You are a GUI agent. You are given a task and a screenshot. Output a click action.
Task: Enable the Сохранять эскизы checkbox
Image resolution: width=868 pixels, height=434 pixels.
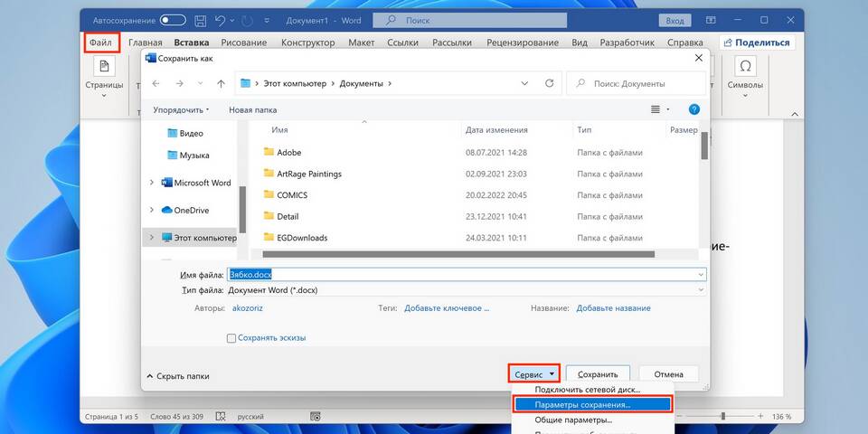click(231, 338)
